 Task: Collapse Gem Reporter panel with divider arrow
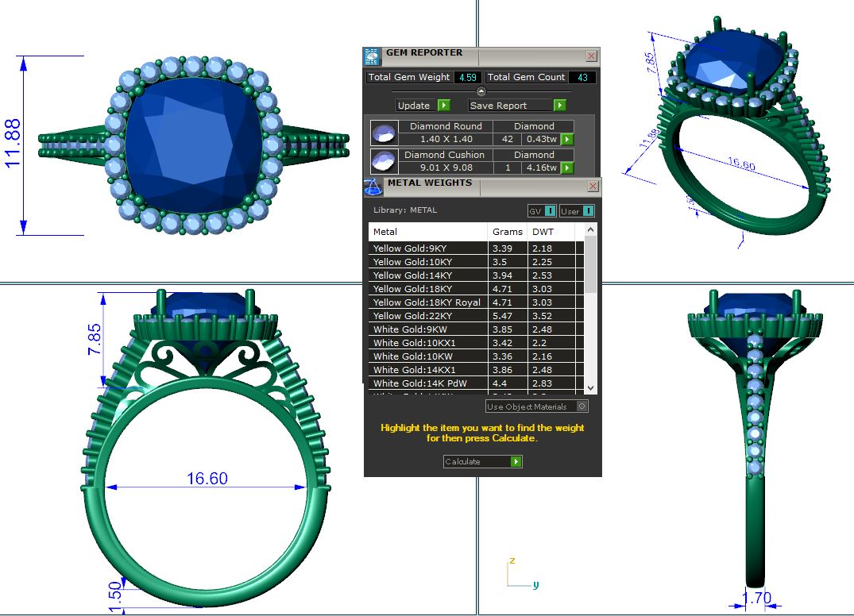click(x=481, y=91)
